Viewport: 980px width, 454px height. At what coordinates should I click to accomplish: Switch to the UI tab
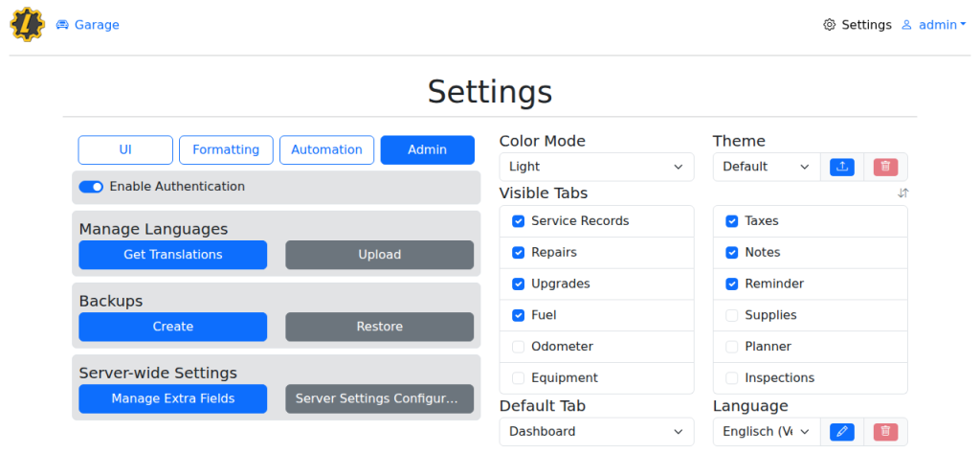[x=125, y=150]
